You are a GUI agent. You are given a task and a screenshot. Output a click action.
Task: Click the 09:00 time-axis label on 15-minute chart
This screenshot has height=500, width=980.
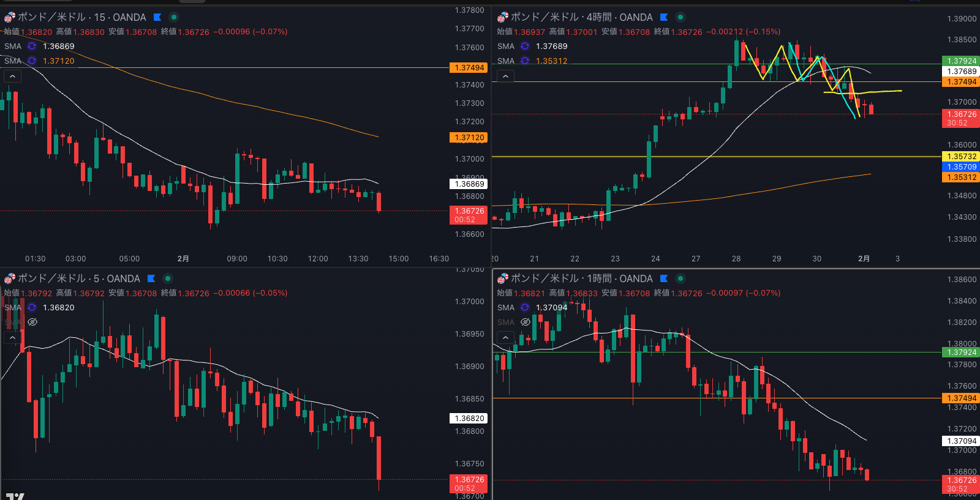coord(237,259)
